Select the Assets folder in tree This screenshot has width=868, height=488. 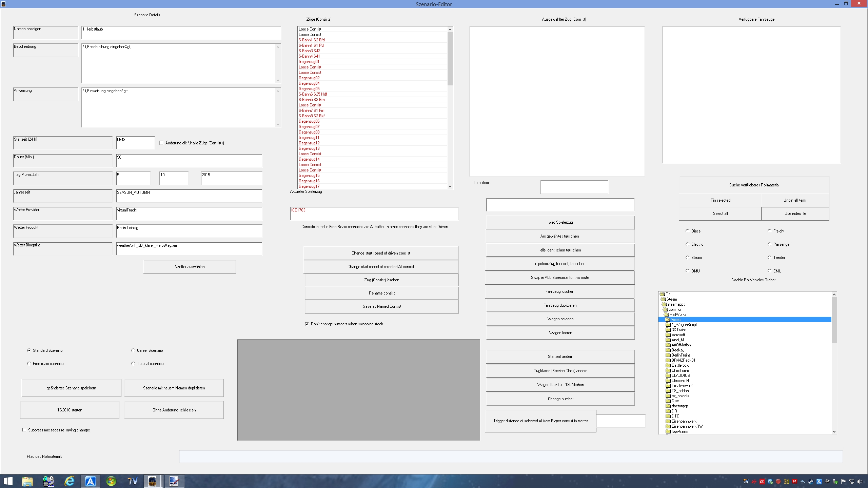[x=675, y=320]
